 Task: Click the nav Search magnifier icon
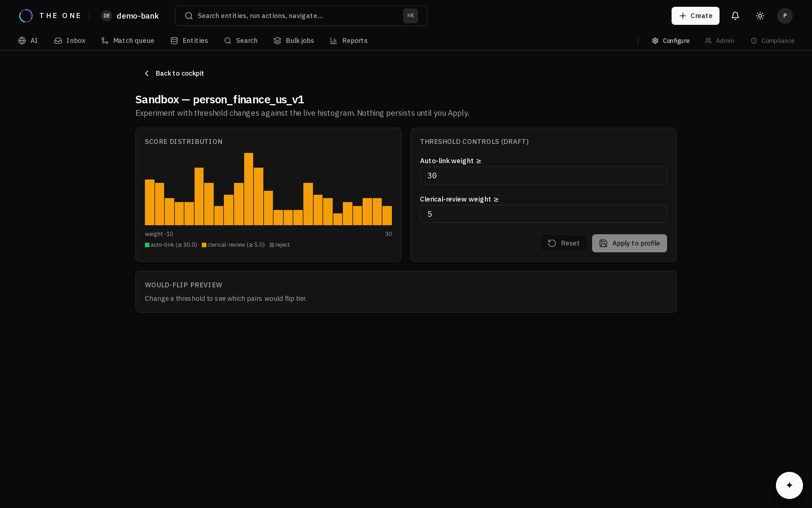click(x=228, y=41)
